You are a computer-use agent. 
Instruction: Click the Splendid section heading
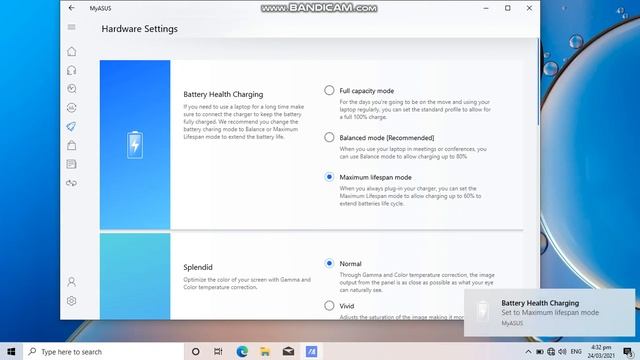[x=198, y=267]
